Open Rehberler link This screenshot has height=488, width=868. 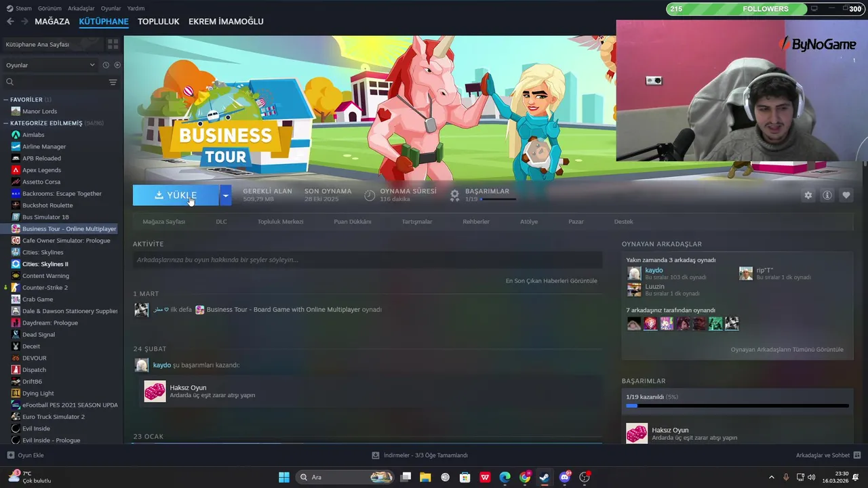point(476,222)
